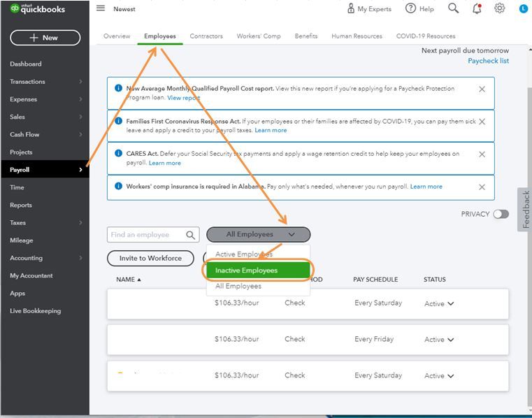
Task: Click the Every Friday pay schedule cell
Action: pos(374,339)
